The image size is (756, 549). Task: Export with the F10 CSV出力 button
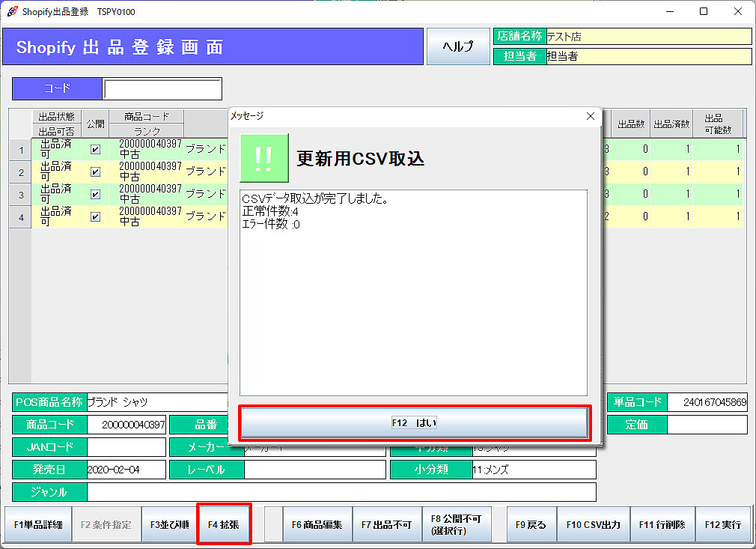click(x=593, y=524)
